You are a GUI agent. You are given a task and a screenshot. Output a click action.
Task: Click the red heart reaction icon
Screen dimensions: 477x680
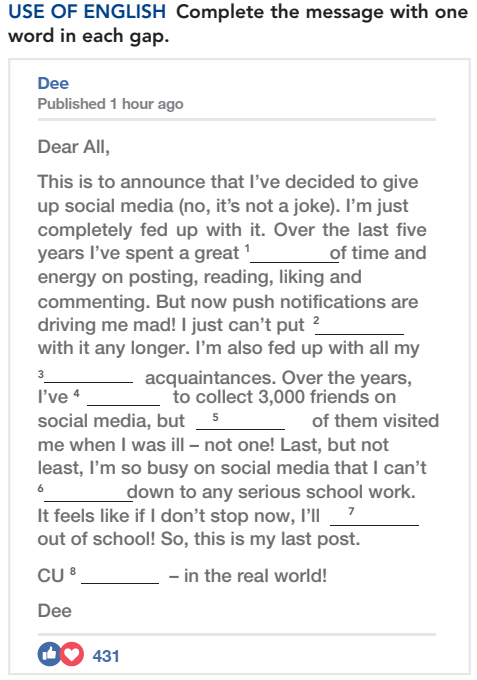(x=72, y=654)
